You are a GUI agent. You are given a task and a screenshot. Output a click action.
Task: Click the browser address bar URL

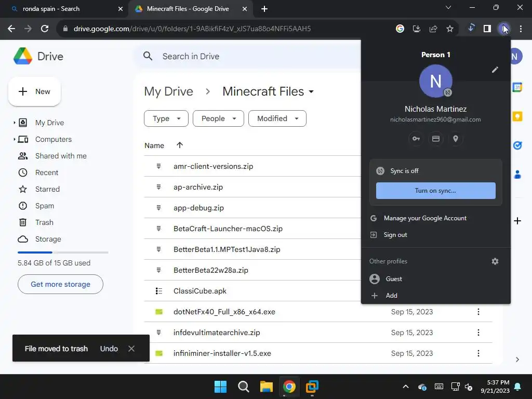point(192,29)
